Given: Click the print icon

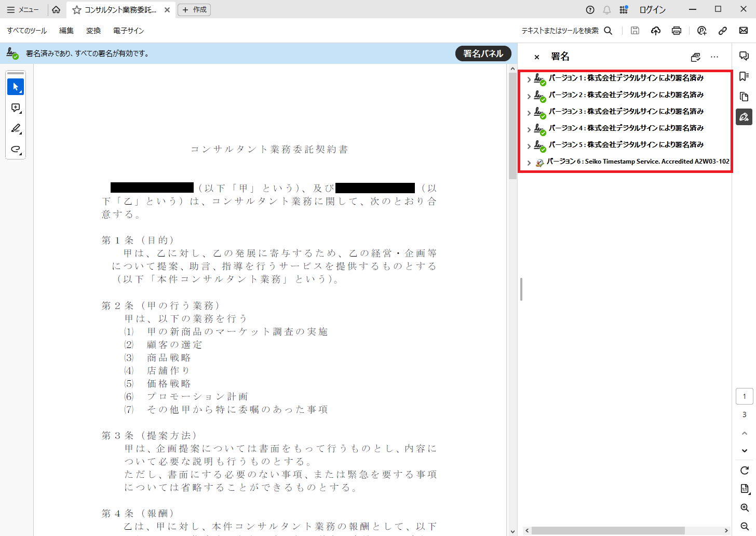Looking at the screenshot, I should 676,31.
